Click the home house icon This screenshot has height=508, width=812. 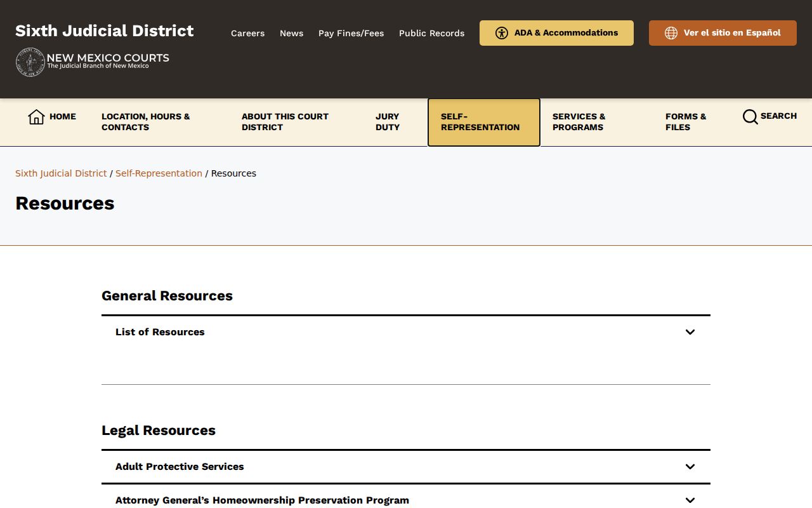(x=36, y=117)
